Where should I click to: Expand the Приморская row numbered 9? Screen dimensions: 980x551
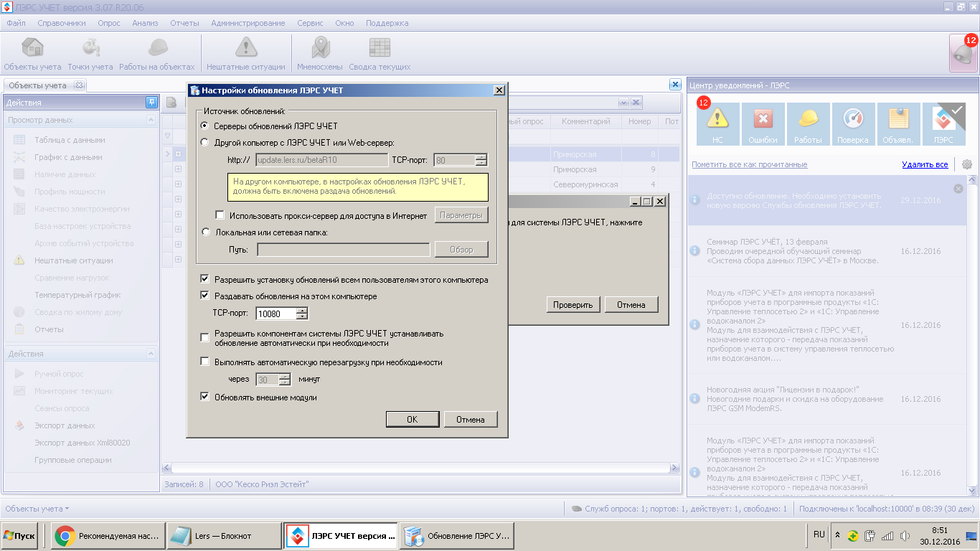(178, 169)
